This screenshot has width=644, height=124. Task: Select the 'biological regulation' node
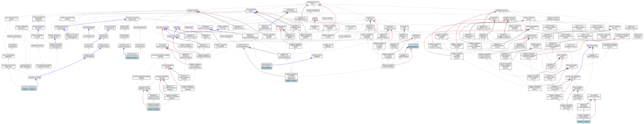[313, 11]
